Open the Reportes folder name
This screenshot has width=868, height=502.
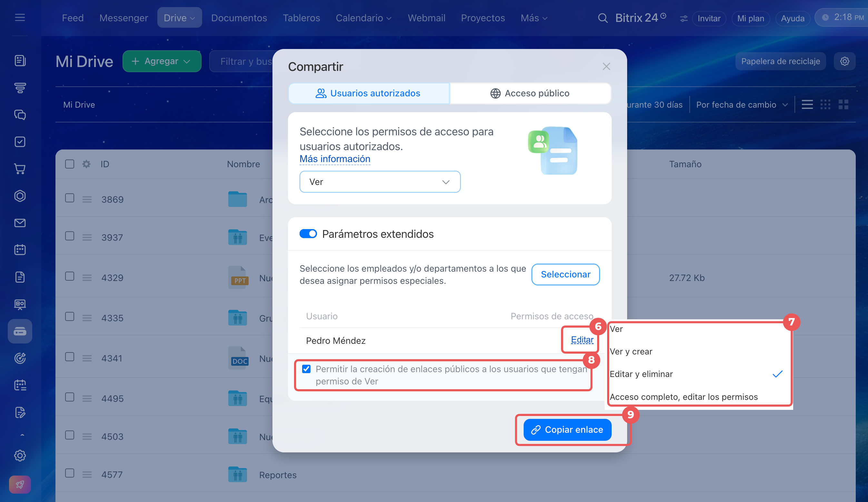pos(278,475)
